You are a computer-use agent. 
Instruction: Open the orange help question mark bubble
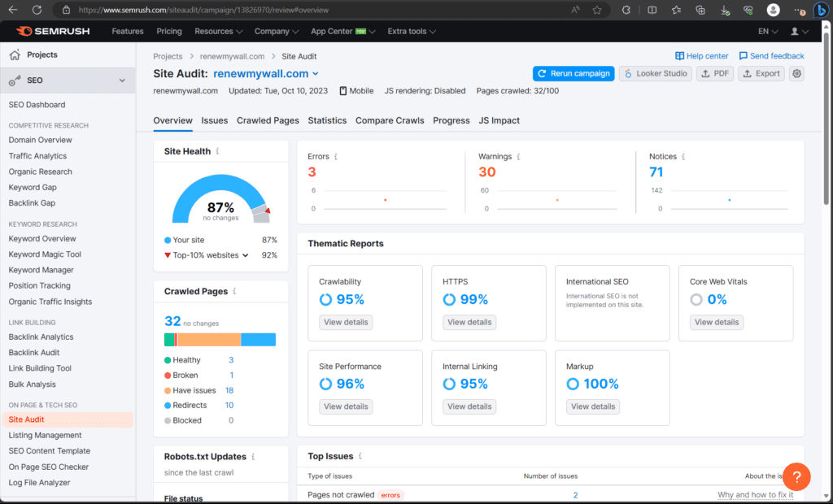tap(796, 476)
